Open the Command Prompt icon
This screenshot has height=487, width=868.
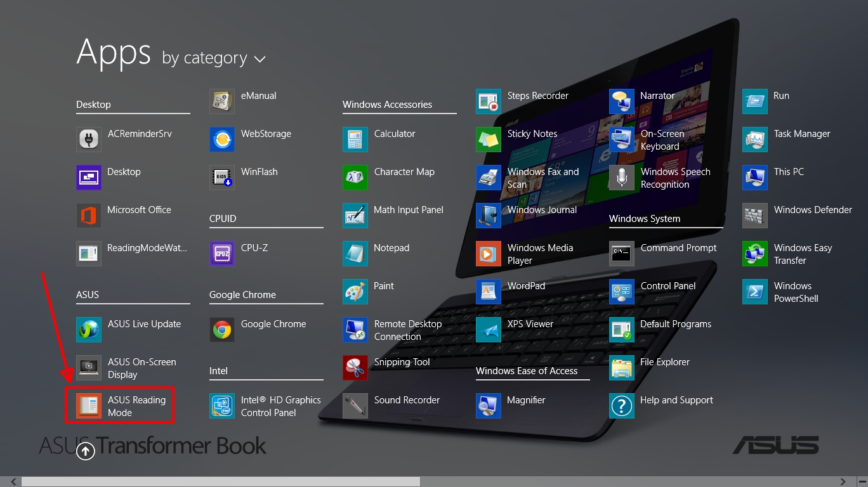pos(622,254)
